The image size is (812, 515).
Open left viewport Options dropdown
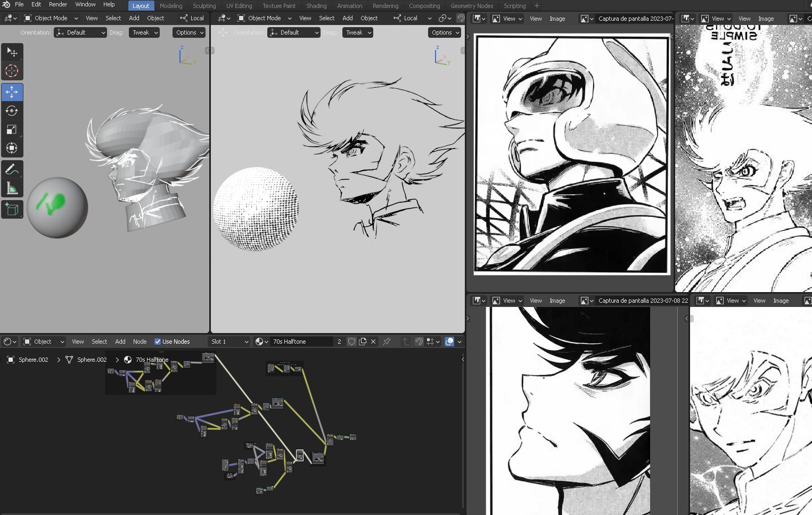click(x=189, y=32)
